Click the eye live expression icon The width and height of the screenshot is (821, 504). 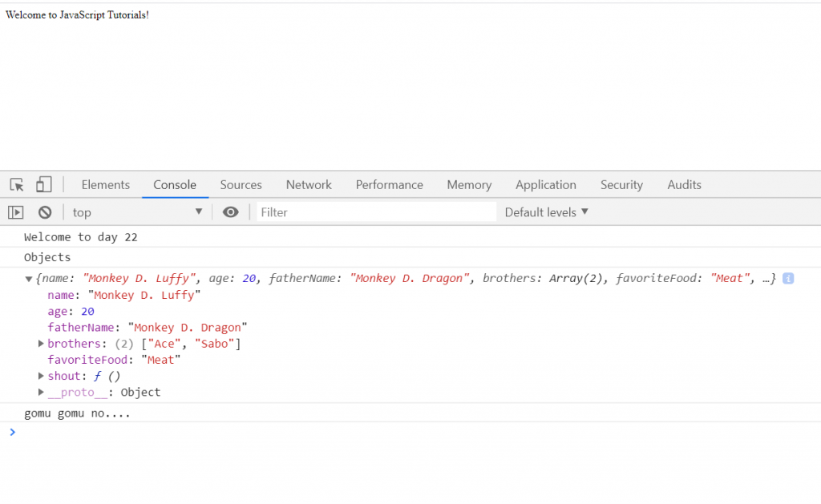click(x=230, y=212)
